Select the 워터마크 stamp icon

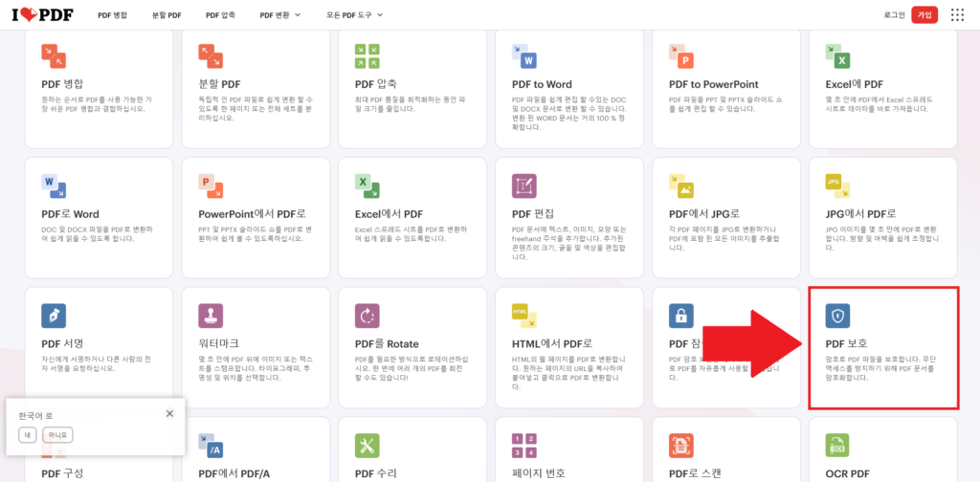click(x=211, y=316)
